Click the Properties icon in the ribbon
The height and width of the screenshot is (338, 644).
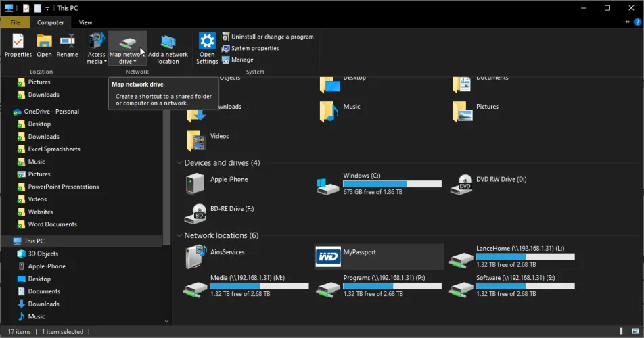click(x=18, y=42)
